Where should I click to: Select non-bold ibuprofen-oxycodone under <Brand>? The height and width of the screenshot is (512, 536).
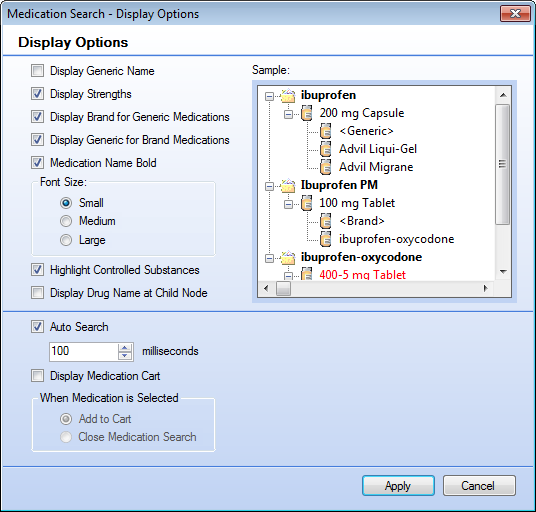click(397, 239)
